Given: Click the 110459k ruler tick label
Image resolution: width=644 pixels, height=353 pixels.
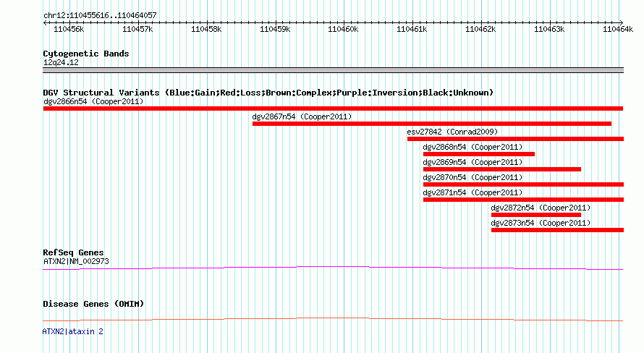Looking at the screenshot, I should coord(275,29).
